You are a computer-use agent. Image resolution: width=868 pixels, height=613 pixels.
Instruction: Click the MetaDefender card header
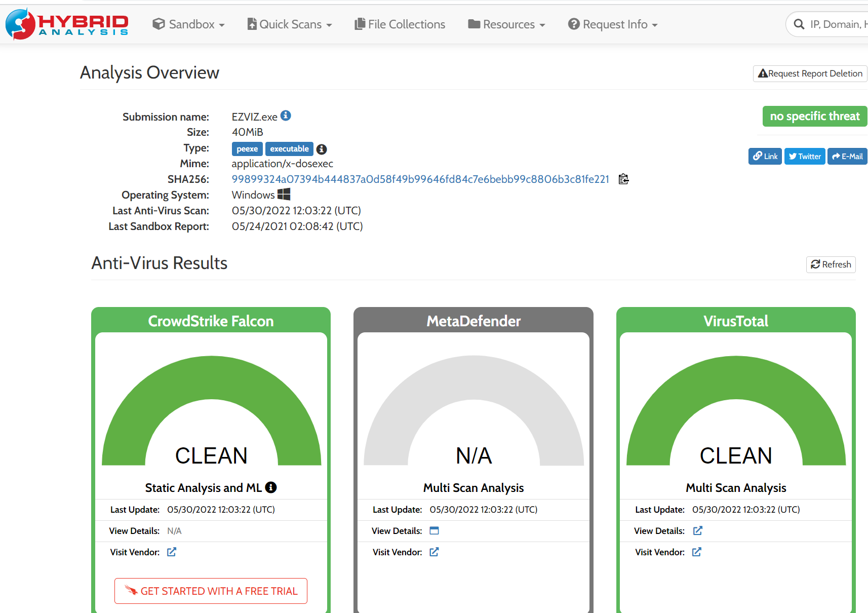click(474, 321)
